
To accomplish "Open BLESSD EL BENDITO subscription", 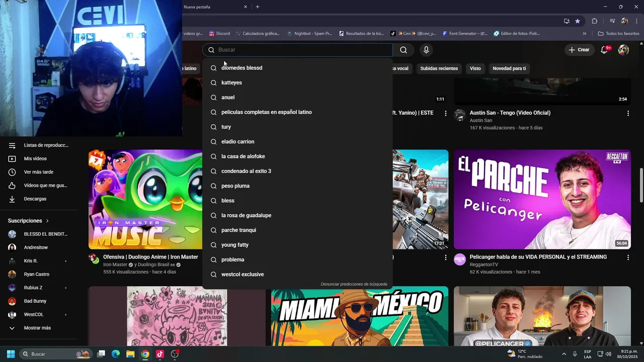I will (38, 234).
